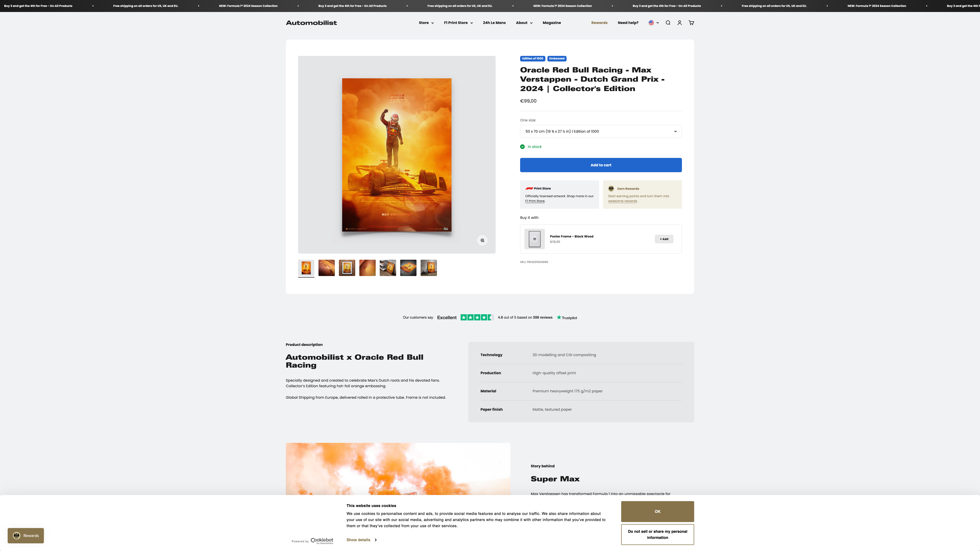Open the 24h Le Mans page
Screen dimensions: 980x551
(x=494, y=23)
